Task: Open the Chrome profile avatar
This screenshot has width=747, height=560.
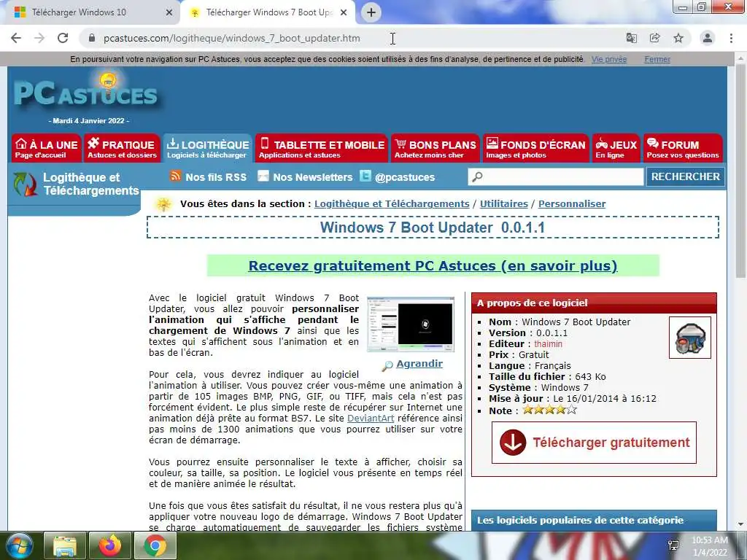Action: tap(708, 38)
